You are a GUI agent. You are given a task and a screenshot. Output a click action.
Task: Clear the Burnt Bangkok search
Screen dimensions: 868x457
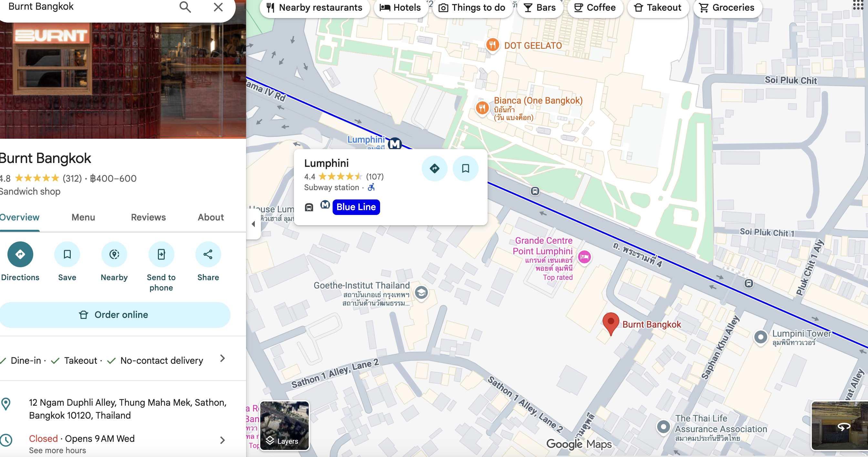[218, 7]
